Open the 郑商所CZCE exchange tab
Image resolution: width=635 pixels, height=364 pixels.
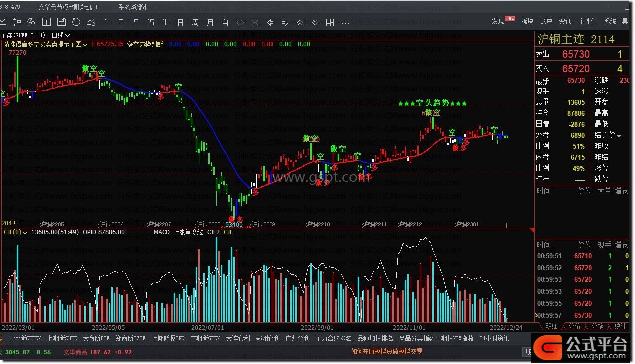click(x=131, y=339)
